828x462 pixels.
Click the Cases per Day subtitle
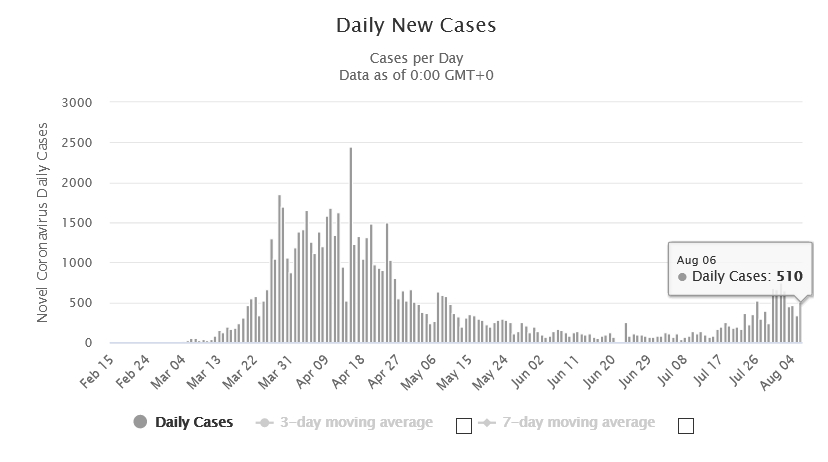[x=416, y=58]
